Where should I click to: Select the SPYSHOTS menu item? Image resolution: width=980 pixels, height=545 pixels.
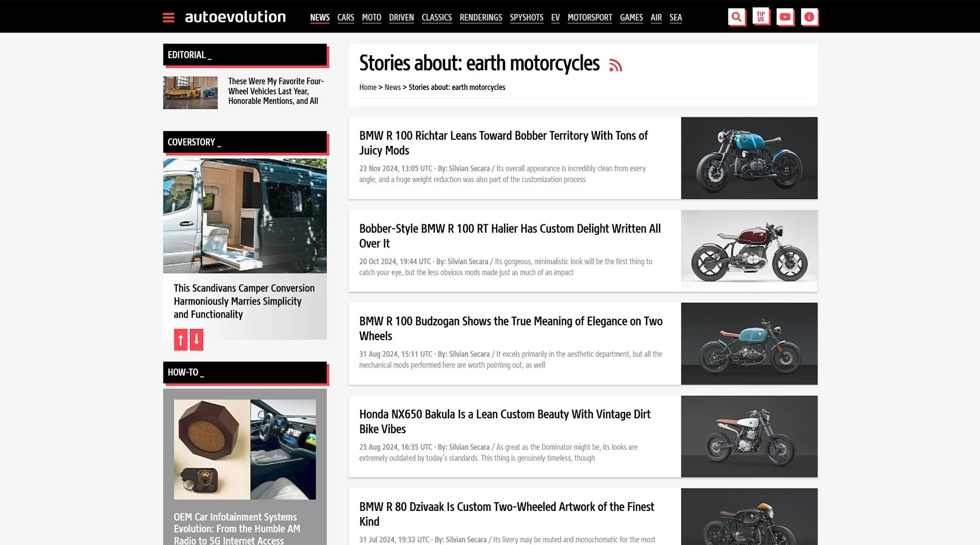click(526, 18)
